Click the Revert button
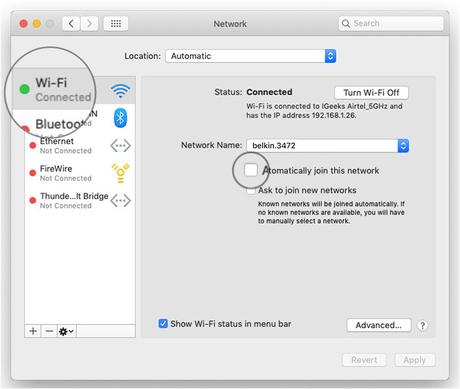Screen dimensions: 460x389 click(x=364, y=360)
